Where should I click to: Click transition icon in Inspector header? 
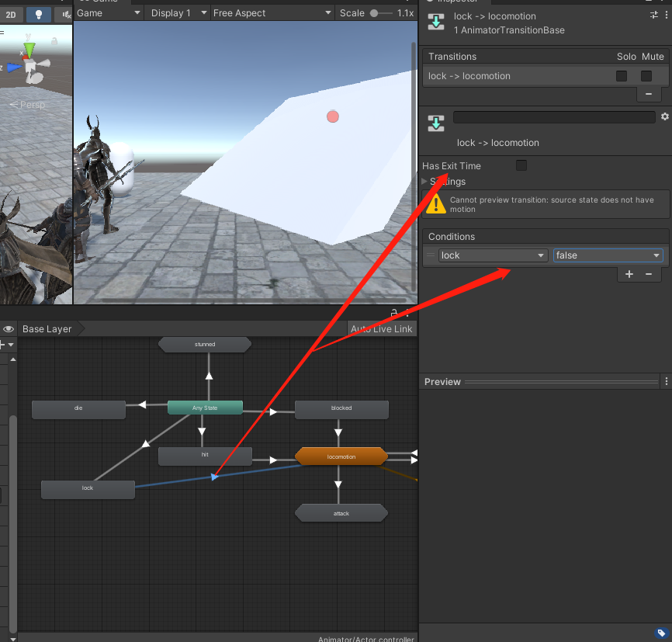436,22
